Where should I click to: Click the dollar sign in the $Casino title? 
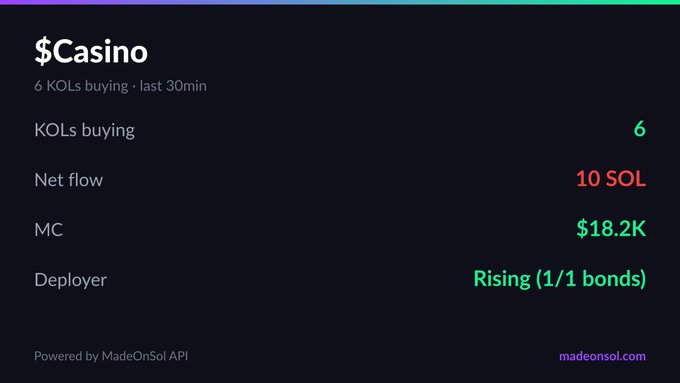[43, 52]
